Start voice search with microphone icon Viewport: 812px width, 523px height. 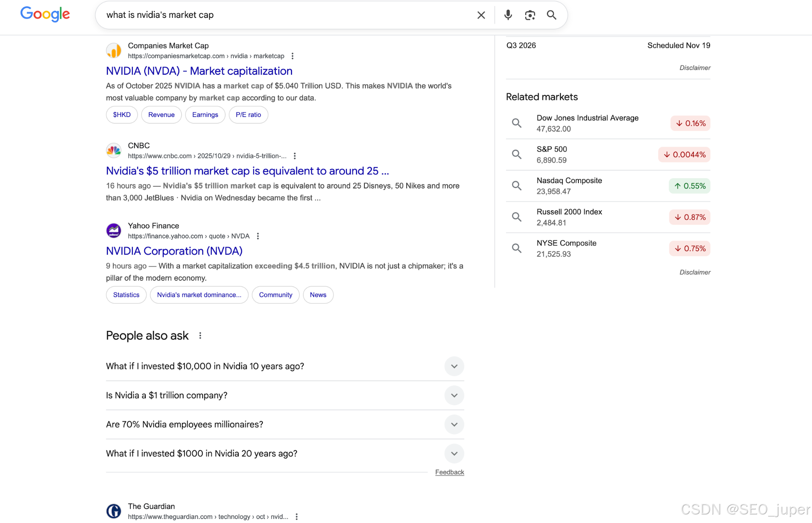[508, 15]
